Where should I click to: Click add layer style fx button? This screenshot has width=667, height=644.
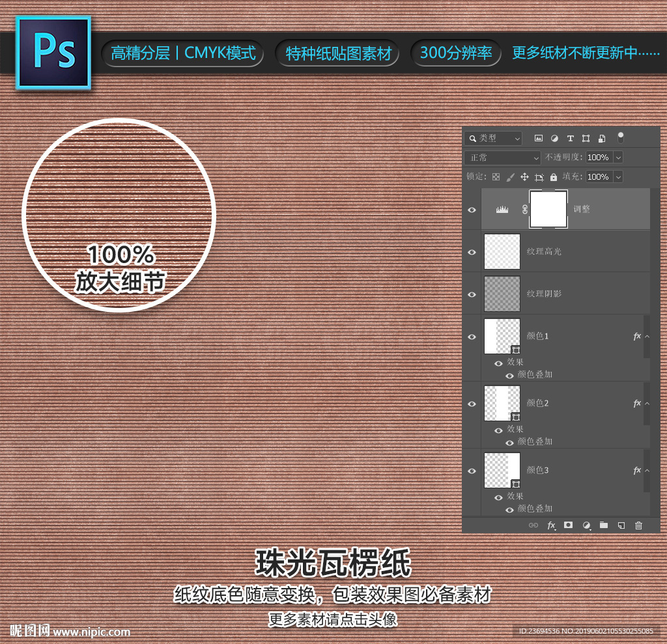point(551,525)
